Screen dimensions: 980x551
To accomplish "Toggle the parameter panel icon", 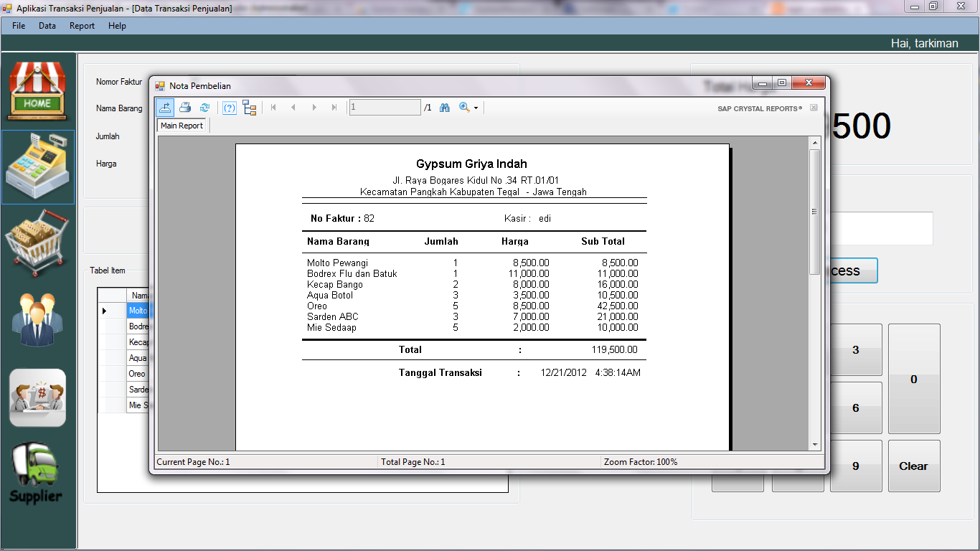I will (x=230, y=108).
